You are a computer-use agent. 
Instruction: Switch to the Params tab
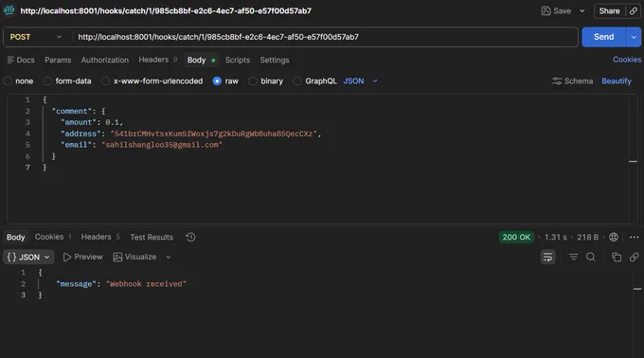coord(58,60)
